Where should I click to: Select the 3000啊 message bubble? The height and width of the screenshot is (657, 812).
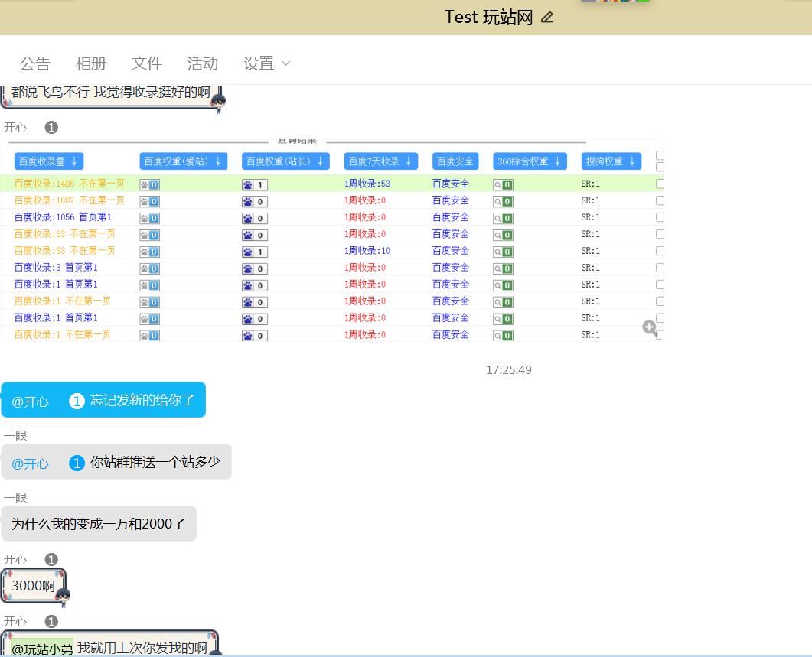point(33,586)
